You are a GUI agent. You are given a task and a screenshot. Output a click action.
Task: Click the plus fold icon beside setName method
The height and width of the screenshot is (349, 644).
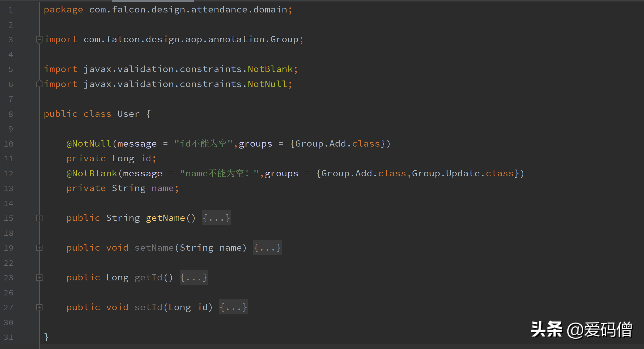(x=39, y=248)
